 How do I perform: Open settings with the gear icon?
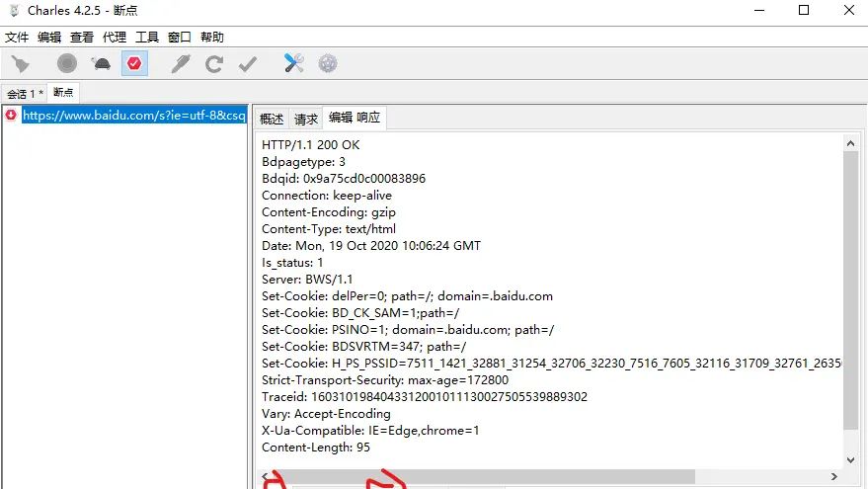328,63
